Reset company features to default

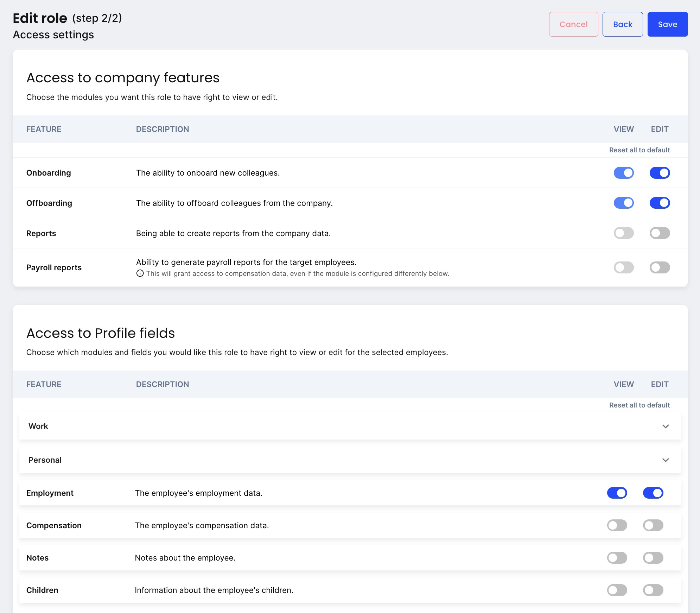[639, 150]
